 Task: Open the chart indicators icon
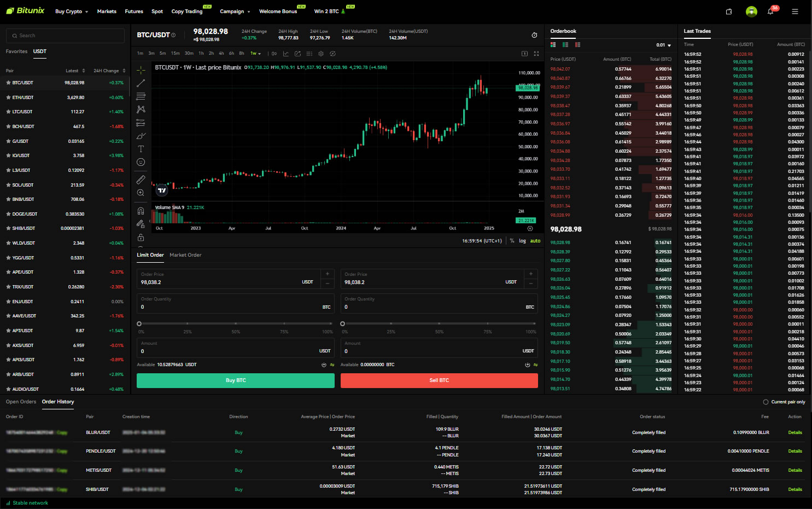(x=285, y=54)
